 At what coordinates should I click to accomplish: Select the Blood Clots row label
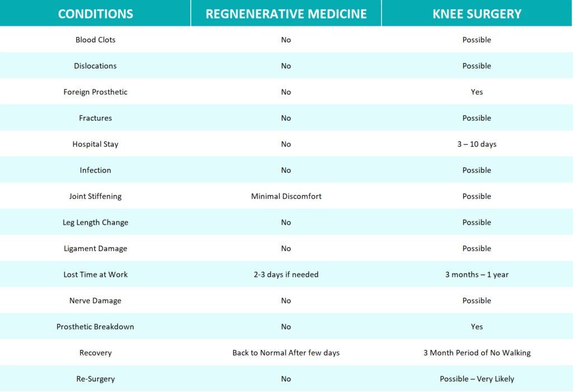[x=95, y=40]
